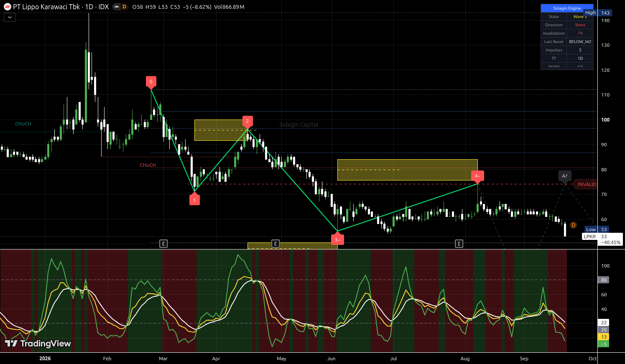Screen dimensions: 625x364
Task: Click the Wave state value cell
Action: pos(580,17)
